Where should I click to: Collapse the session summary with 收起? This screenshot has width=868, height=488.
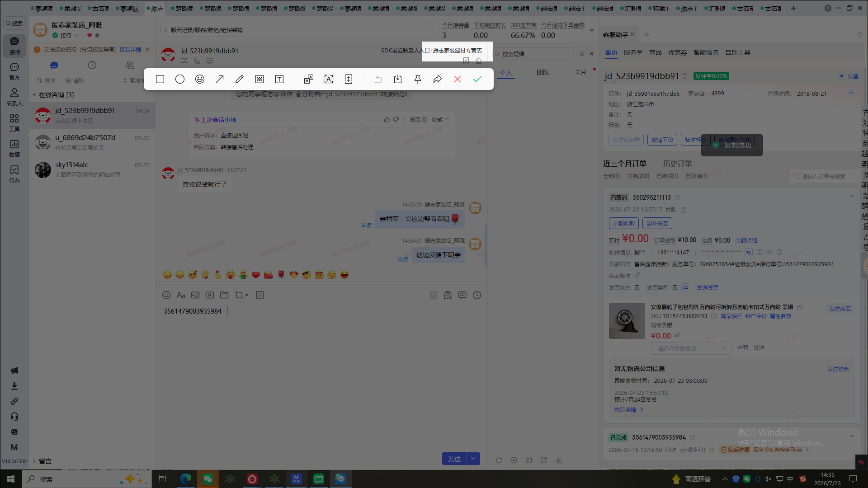tap(440, 120)
